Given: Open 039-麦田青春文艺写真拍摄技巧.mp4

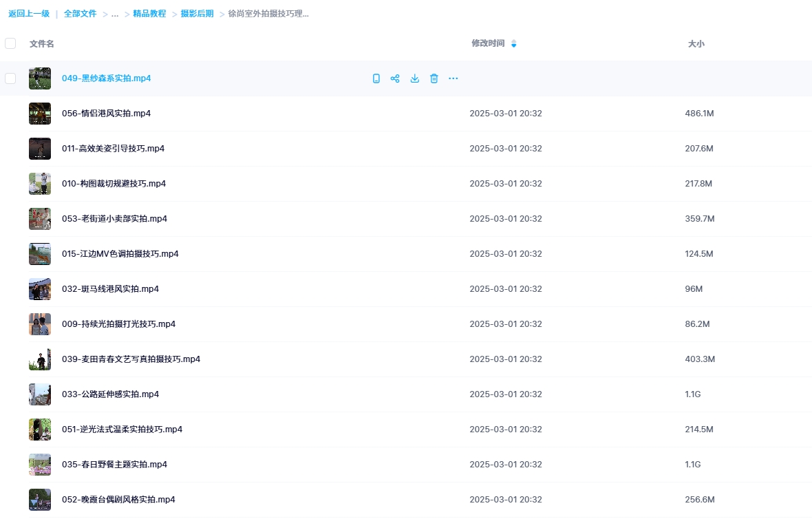Looking at the screenshot, I should tap(131, 359).
